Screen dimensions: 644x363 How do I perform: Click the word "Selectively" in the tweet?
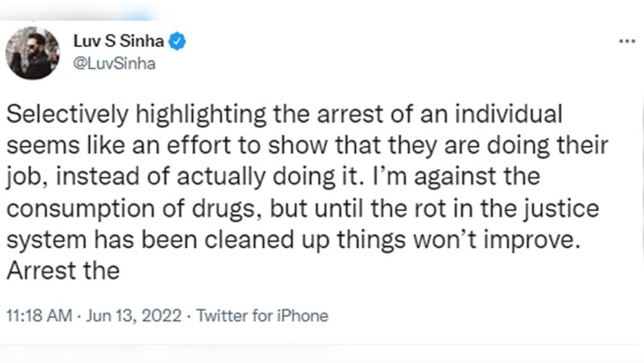pos(67,116)
